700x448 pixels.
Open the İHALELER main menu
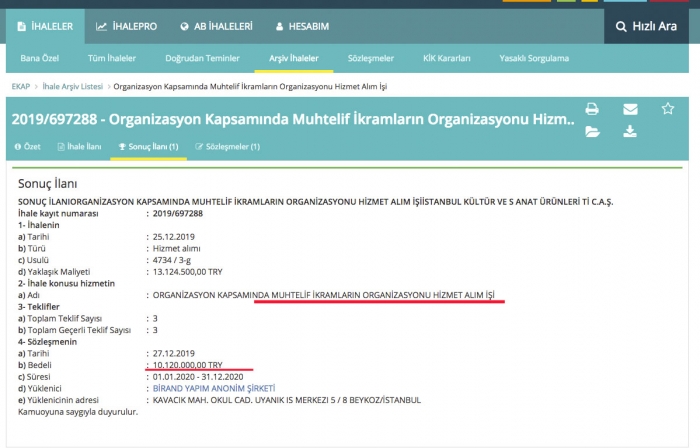46,25
